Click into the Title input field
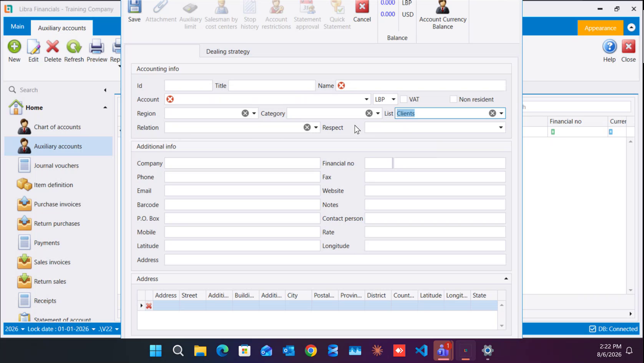This screenshot has width=644, height=363. pyautogui.click(x=272, y=85)
